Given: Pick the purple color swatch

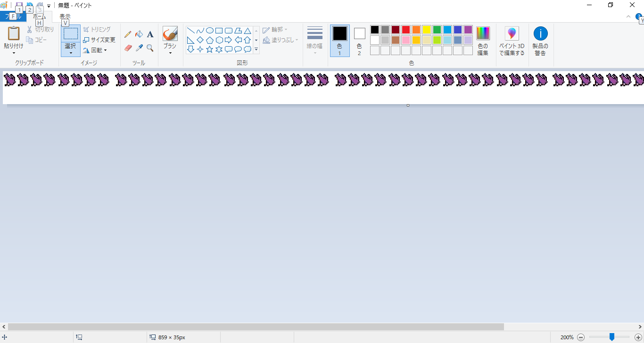Looking at the screenshot, I should click(468, 30).
